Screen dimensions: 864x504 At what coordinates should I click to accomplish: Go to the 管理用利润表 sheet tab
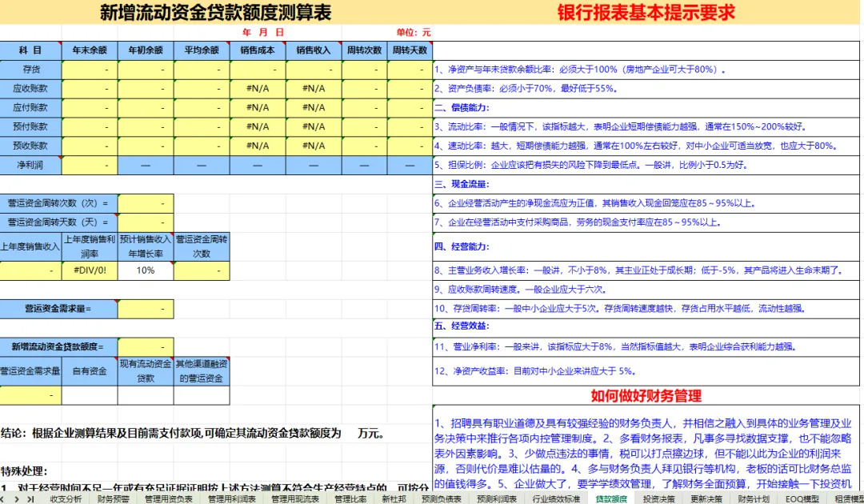point(232,498)
